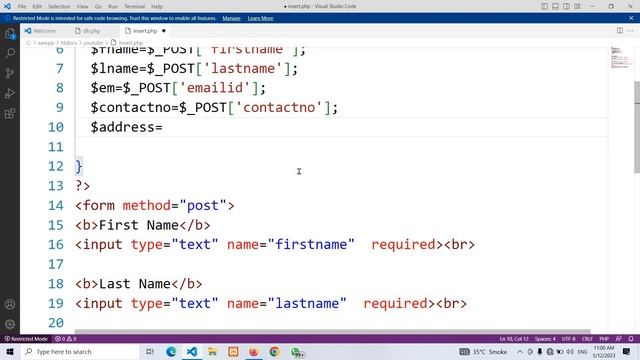
Task: Open the weather widget showing 35°C Smoke
Action: click(x=483, y=351)
